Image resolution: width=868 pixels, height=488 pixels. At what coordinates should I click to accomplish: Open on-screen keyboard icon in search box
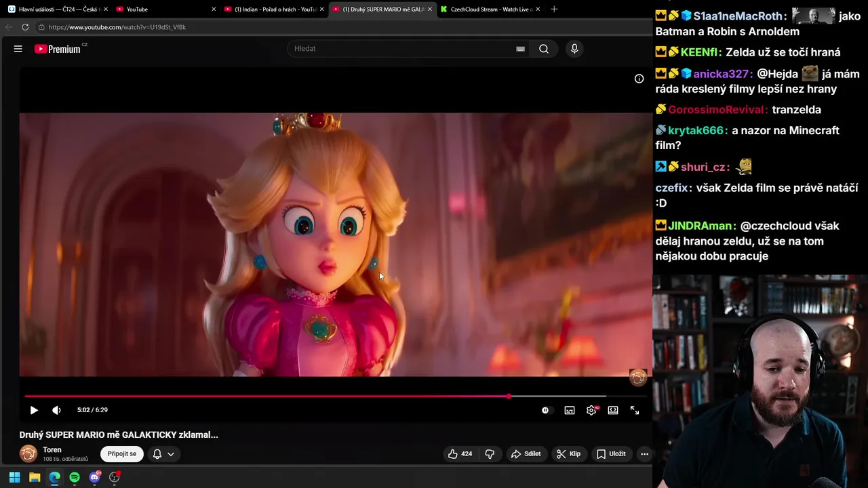point(520,49)
